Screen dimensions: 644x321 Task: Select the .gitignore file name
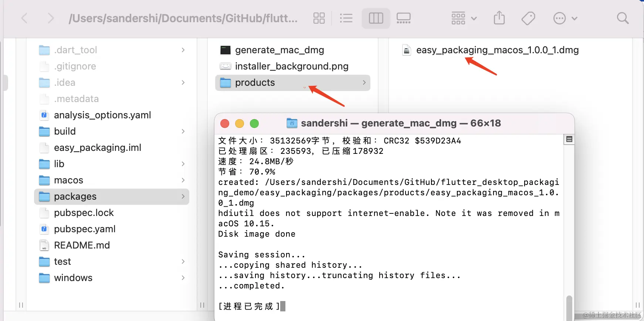pyautogui.click(x=75, y=66)
